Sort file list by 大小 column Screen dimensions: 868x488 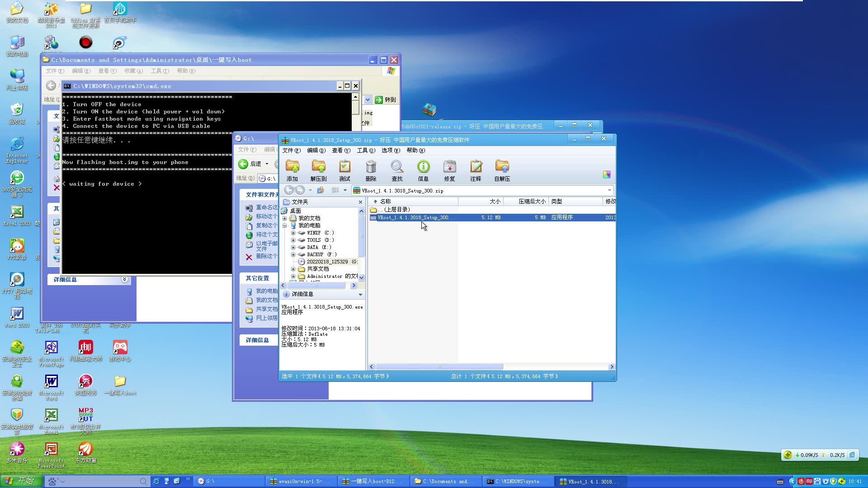481,202
